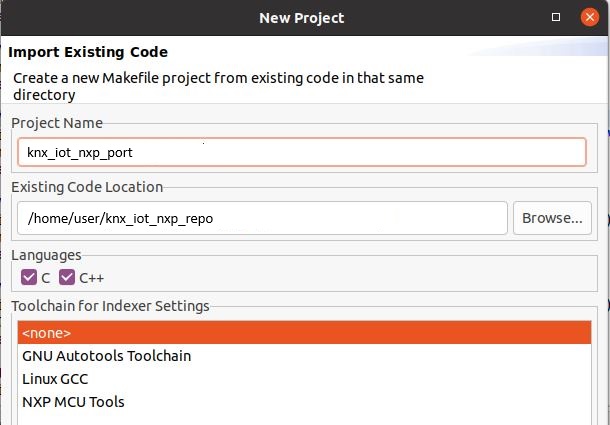Viewport: 610px width, 425px height.
Task: Focus the Project Name text field
Action: 301,152
